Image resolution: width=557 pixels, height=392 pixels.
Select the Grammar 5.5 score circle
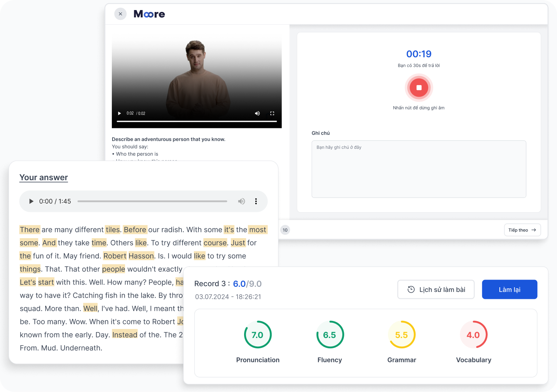[402, 335]
